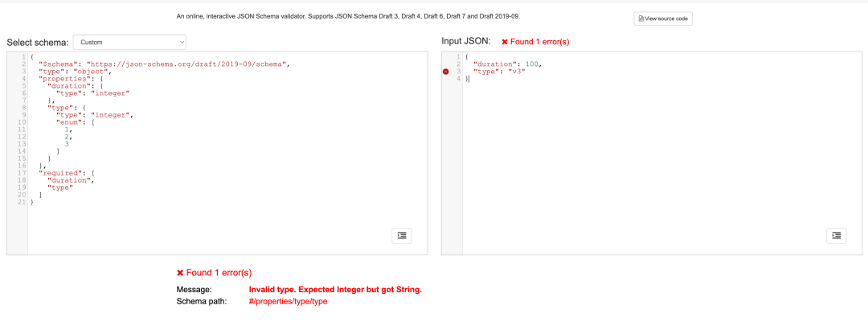
Task: Click the red error marker on line 3
Action: [x=446, y=72]
